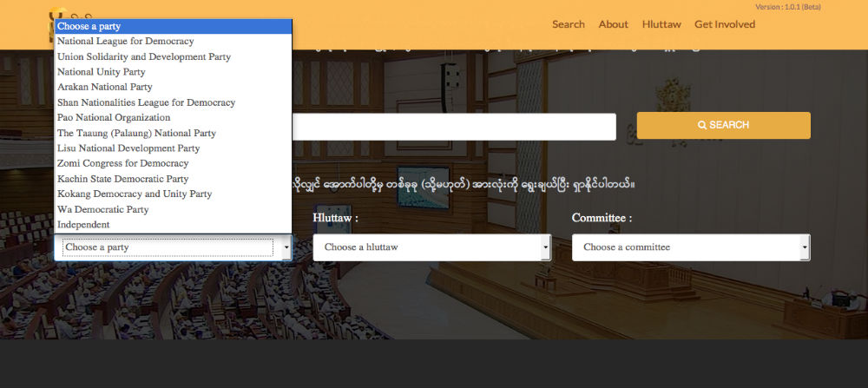The height and width of the screenshot is (388, 868).
Task: Select National League for Democracy option
Action: [x=126, y=42]
